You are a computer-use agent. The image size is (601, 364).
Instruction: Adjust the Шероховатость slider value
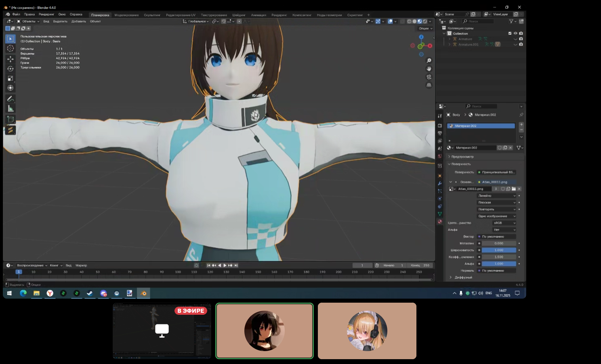[499, 250]
